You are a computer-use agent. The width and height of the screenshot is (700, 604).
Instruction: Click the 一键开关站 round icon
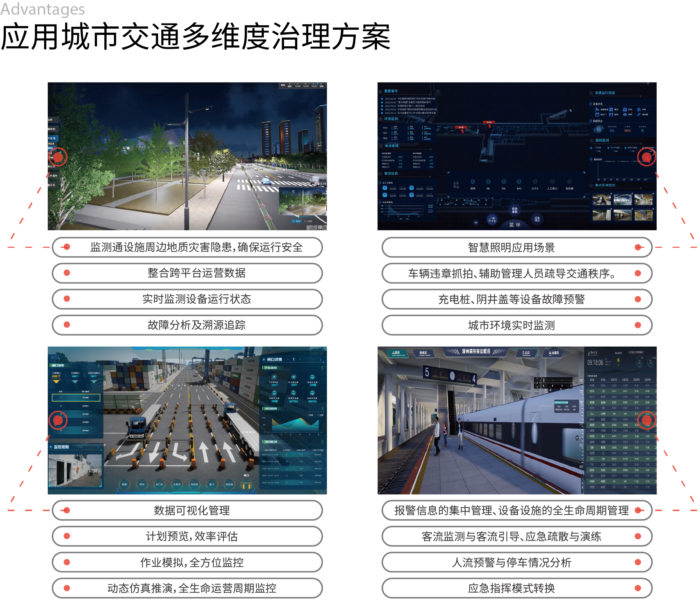(492, 220)
